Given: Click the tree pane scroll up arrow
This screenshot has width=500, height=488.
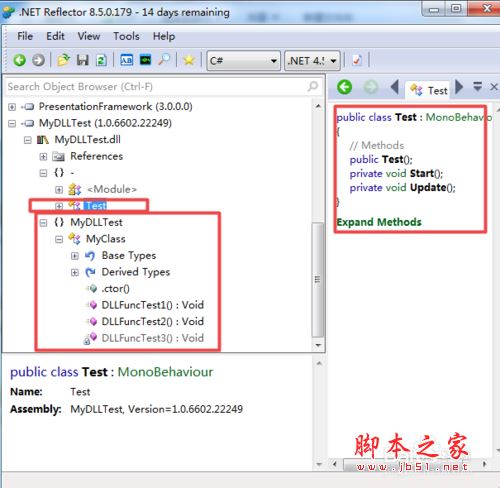Looking at the screenshot, I should pos(318,106).
